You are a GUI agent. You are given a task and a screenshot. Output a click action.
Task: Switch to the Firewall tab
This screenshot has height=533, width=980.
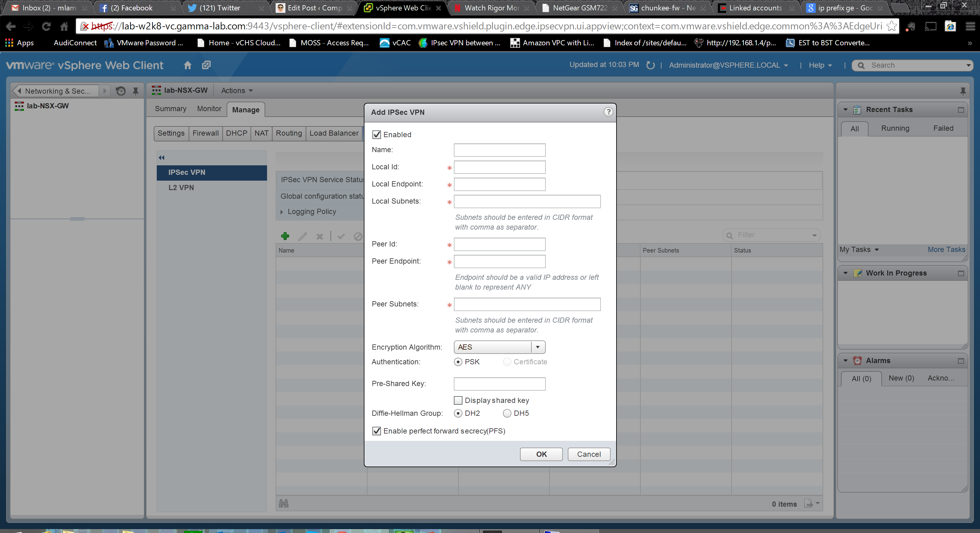(x=205, y=133)
